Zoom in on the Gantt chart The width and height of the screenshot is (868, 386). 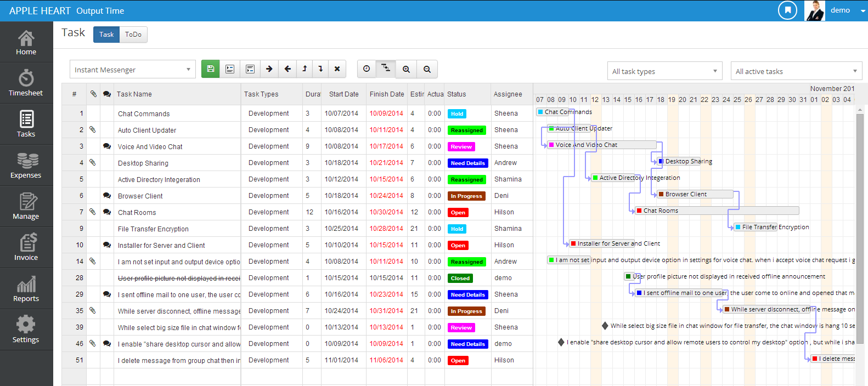click(x=406, y=69)
